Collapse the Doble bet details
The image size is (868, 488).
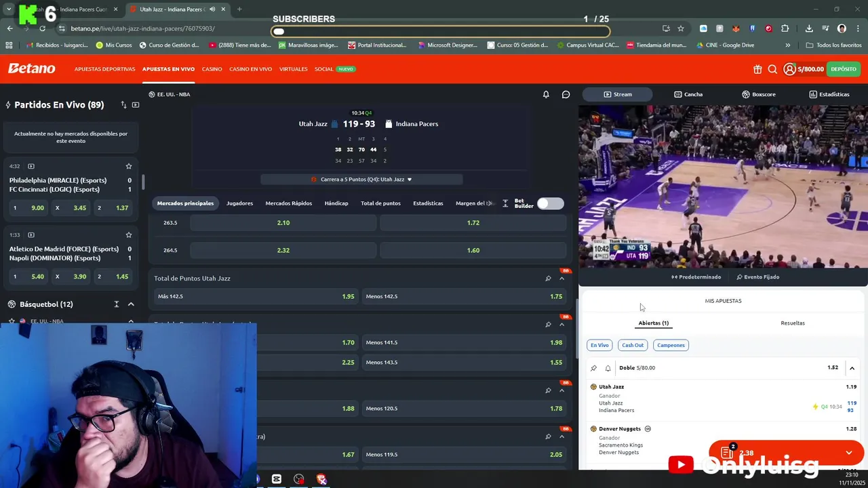click(852, 368)
